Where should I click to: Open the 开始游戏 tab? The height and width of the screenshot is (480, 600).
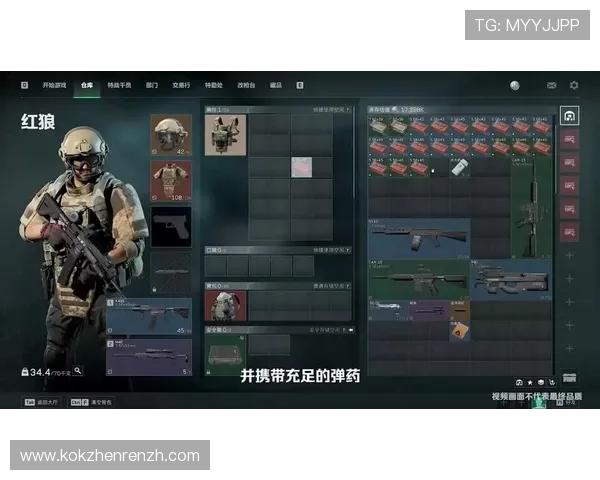click(x=54, y=85)
